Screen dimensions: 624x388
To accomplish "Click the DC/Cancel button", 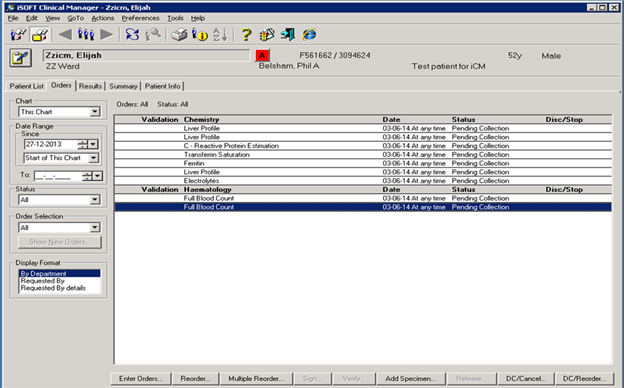I will point(526,378).
